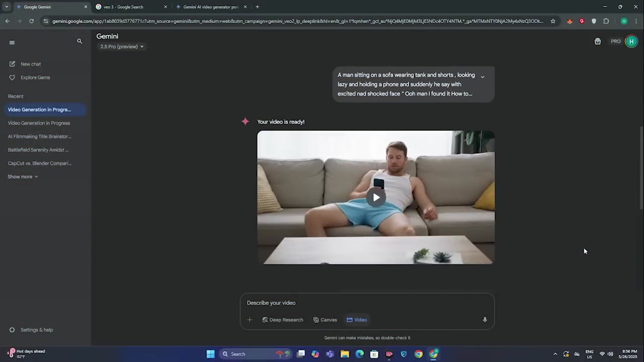Show hidden system tray icons
644x362 pixels.
[x=555, y=354]
